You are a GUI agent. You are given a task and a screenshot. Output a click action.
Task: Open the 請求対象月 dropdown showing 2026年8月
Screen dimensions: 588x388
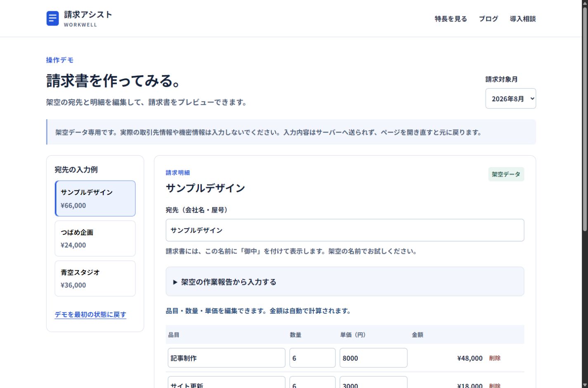(510, 99)
